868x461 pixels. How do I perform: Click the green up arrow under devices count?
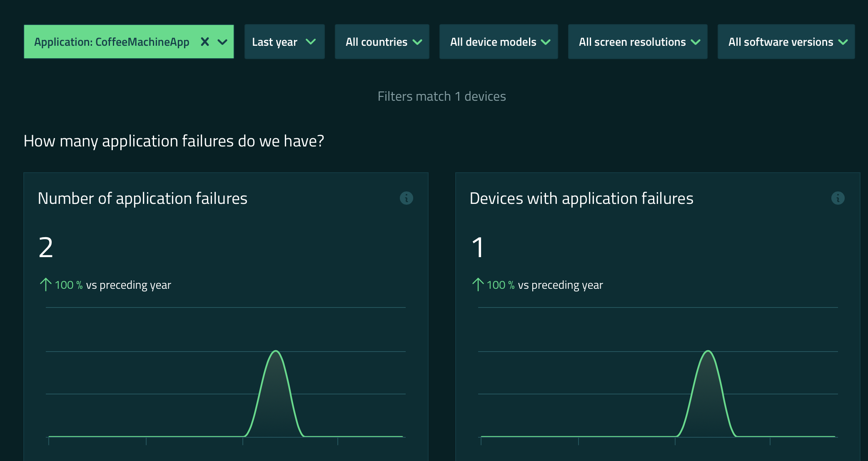click(478, 285)
